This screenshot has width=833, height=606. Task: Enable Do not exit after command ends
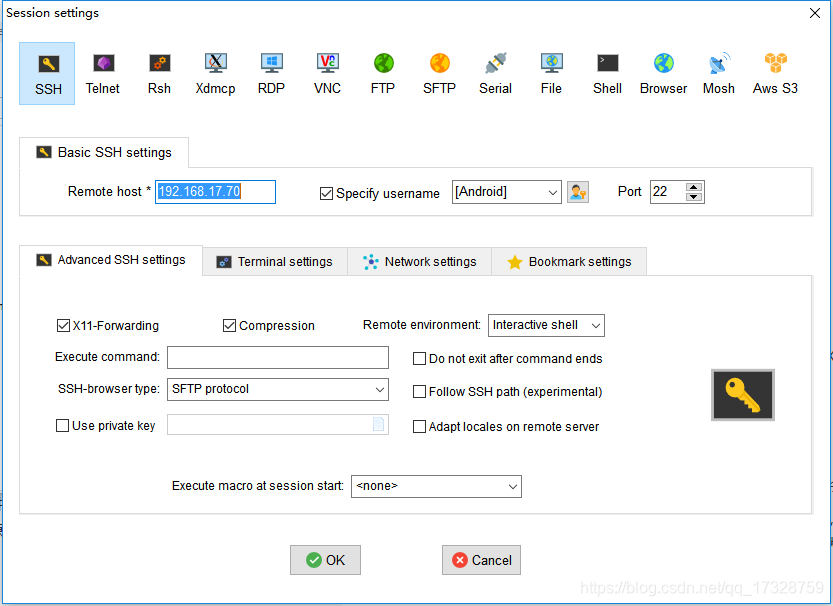pos(419,359)
